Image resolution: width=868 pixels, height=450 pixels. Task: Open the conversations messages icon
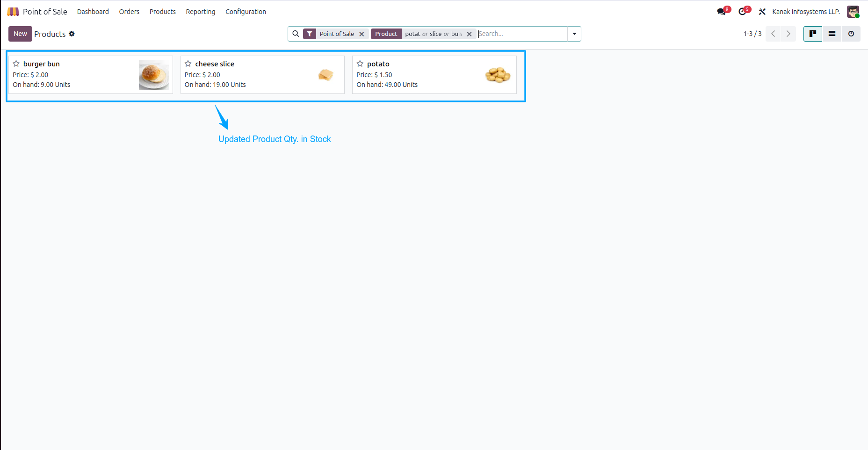coord(722,12)
